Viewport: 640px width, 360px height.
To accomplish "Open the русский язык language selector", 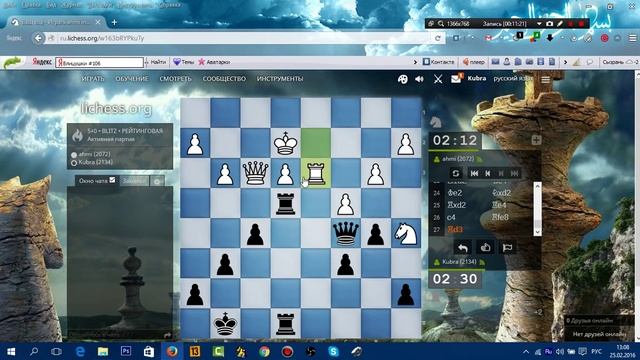I will pos(513,78).
